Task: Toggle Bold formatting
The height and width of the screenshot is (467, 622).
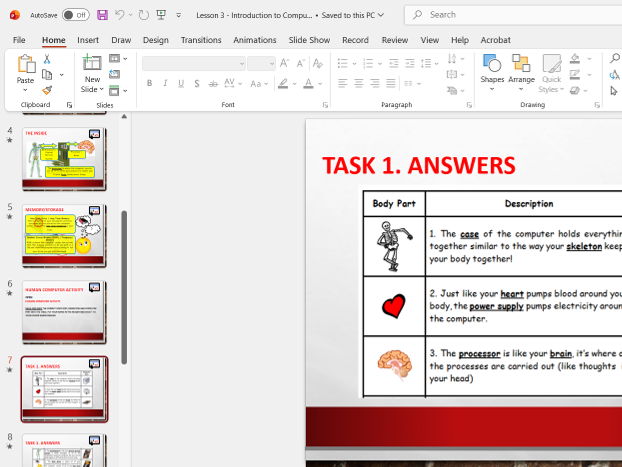Action: pyautogui.click(x=149, y=83)
